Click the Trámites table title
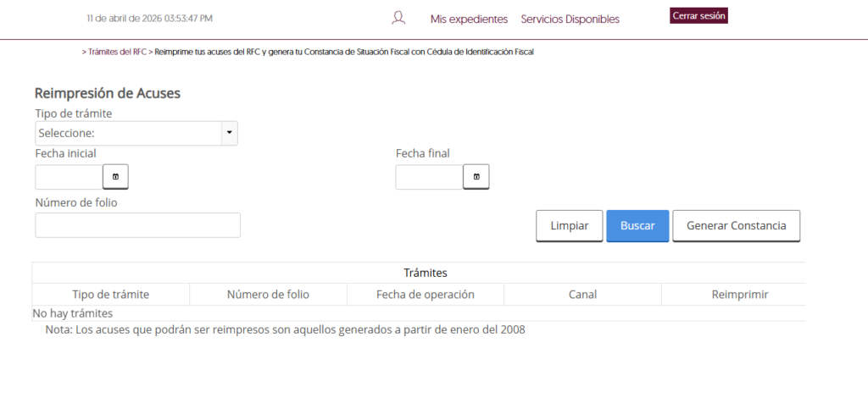Viewport: 868px width, 403px height. tap(426, 273)
